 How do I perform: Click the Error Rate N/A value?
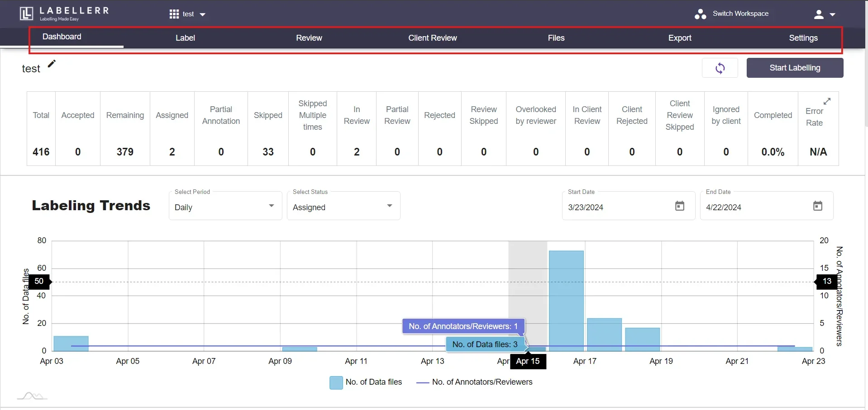pos(818,152)
